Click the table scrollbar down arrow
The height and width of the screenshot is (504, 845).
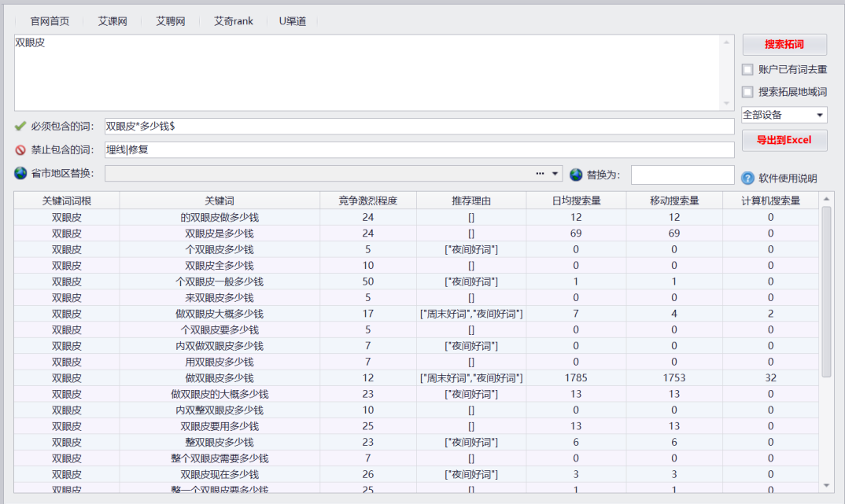[x=826, y=486]
